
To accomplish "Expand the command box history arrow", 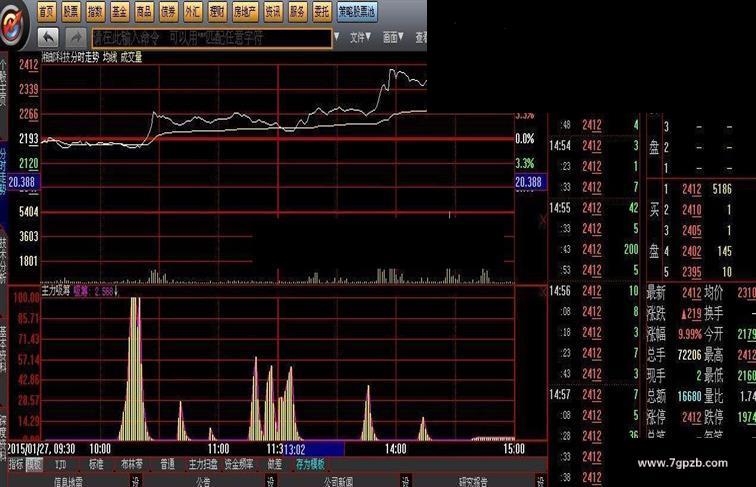I will pyautogui.click(x=337, y=36).
